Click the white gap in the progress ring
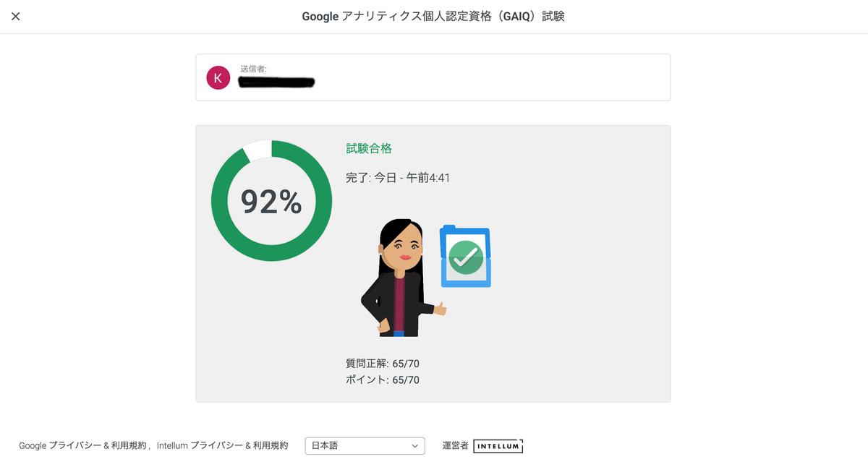Screen dimensions: 868x467 click(x=258, y=149)
